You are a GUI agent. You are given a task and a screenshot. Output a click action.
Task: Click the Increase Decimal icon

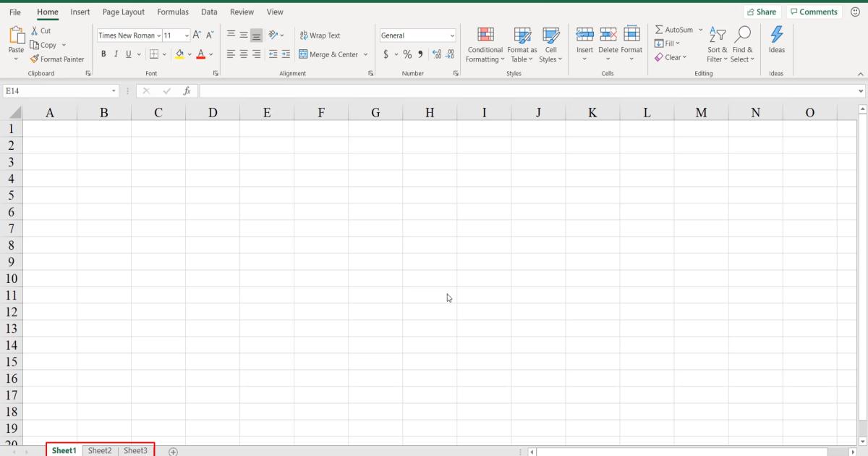click(435, 54)
